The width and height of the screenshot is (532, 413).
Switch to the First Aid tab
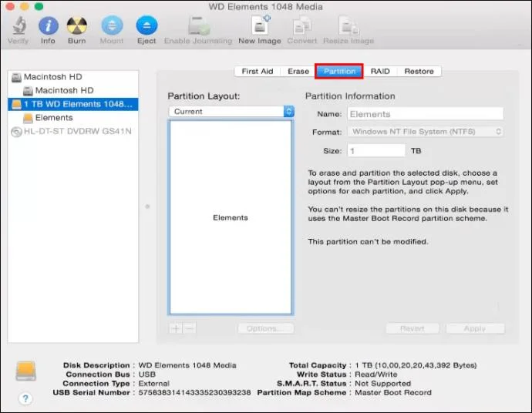[x=258, y=71]
